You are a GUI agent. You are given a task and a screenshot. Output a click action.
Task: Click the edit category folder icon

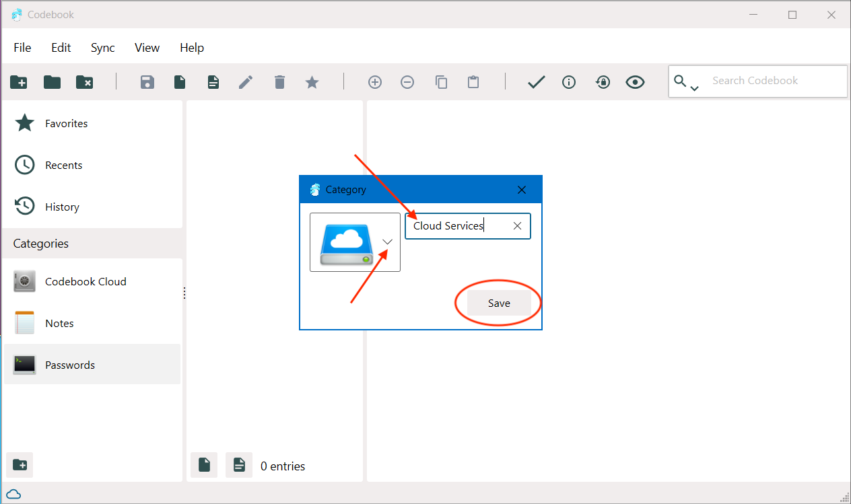(x=52, y=82)
